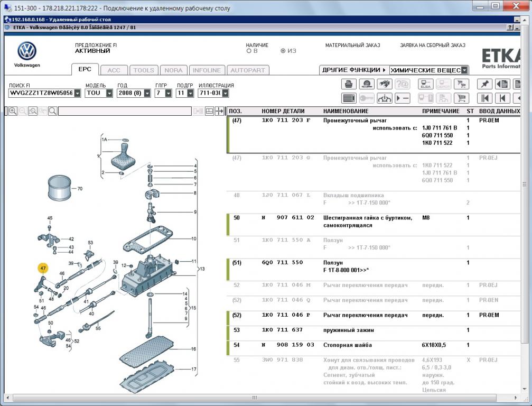
Task: Open the ПОИСК FI VIN dropdown
Action: tap(78, 93)
